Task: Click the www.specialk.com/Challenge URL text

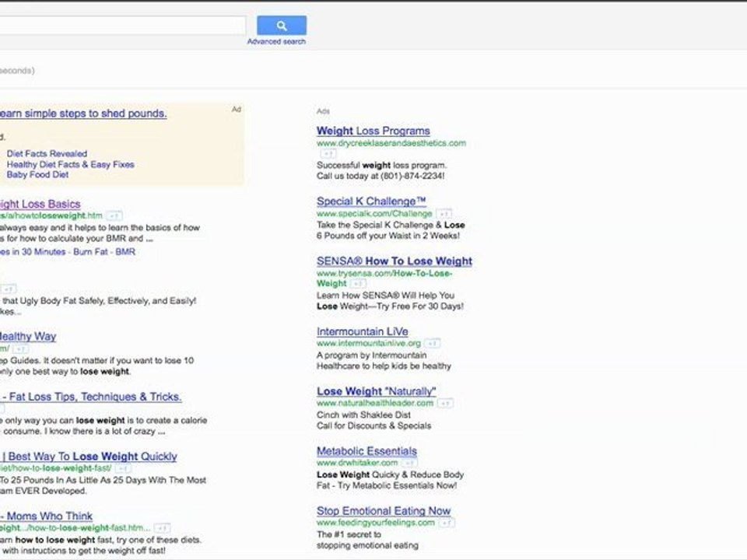Action: point(374,213)
